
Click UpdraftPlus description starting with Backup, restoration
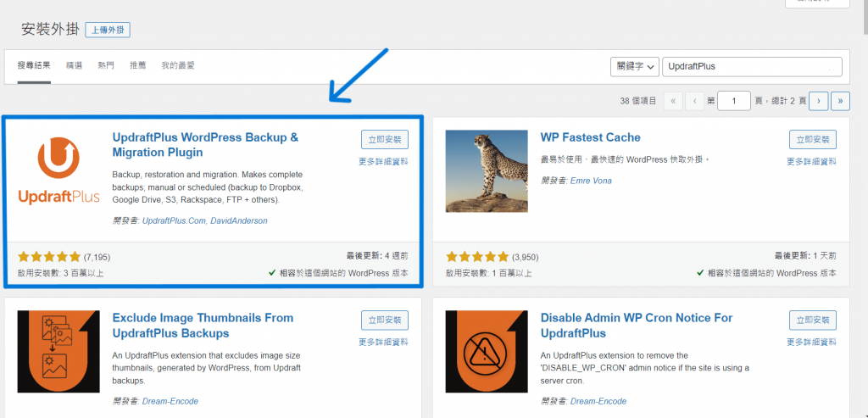(208, 187)
